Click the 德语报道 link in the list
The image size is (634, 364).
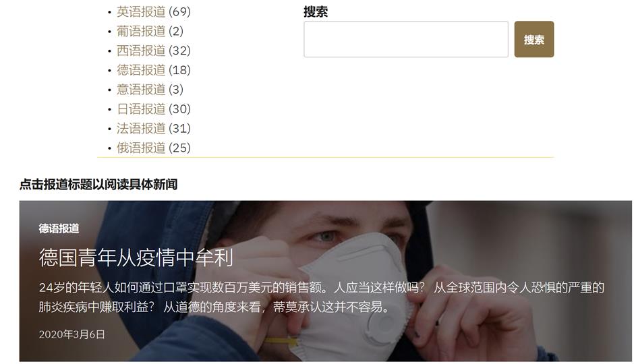pyautogui.click(x=141, y=70)
